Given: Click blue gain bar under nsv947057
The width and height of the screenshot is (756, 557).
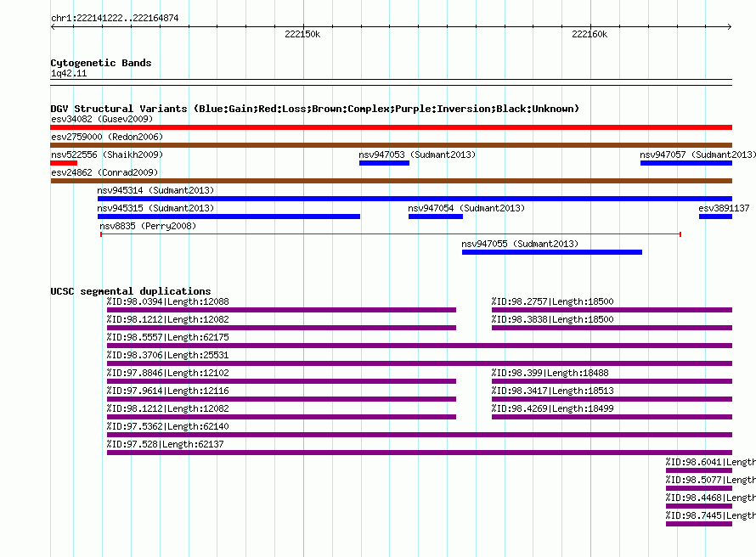Looking at the screenshot, I should [x=686, y=163].
